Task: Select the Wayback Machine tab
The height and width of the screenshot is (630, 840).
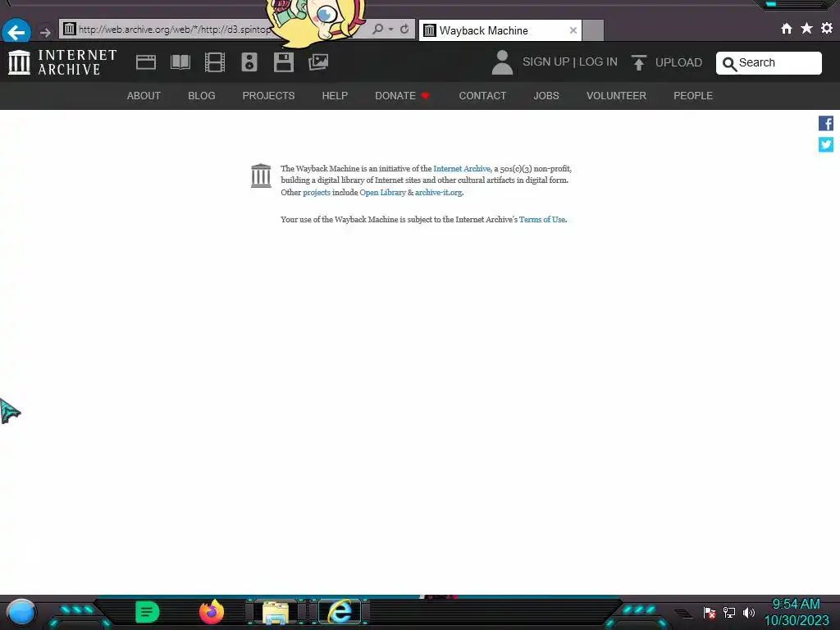Action: (500, 30)
